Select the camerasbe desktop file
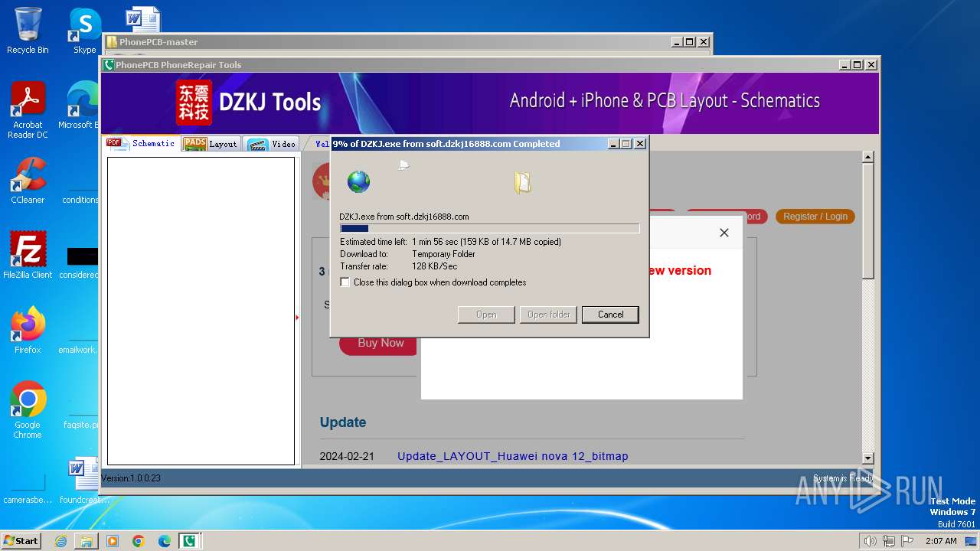The width and height of the screenshot is (980, 551). click(x=28, y=488)
